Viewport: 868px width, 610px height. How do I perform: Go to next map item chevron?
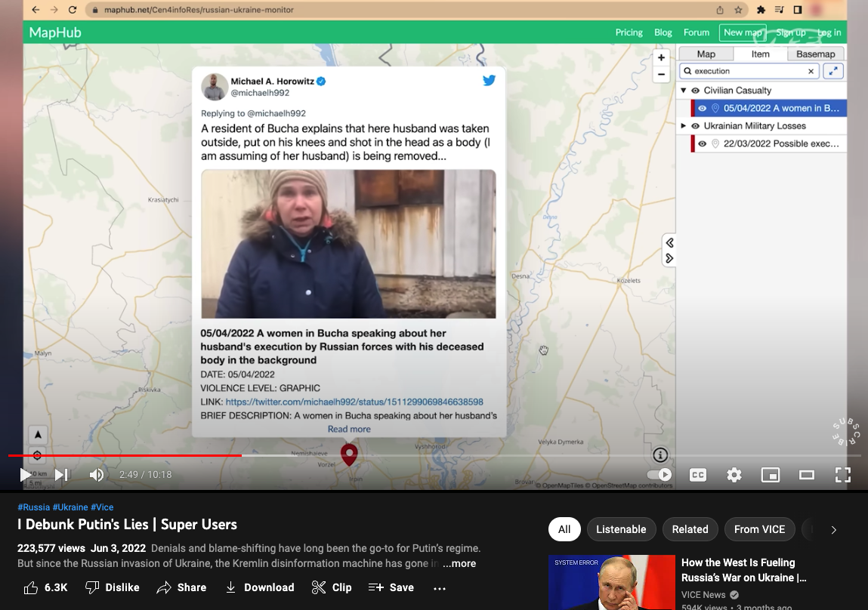[669, 258]
